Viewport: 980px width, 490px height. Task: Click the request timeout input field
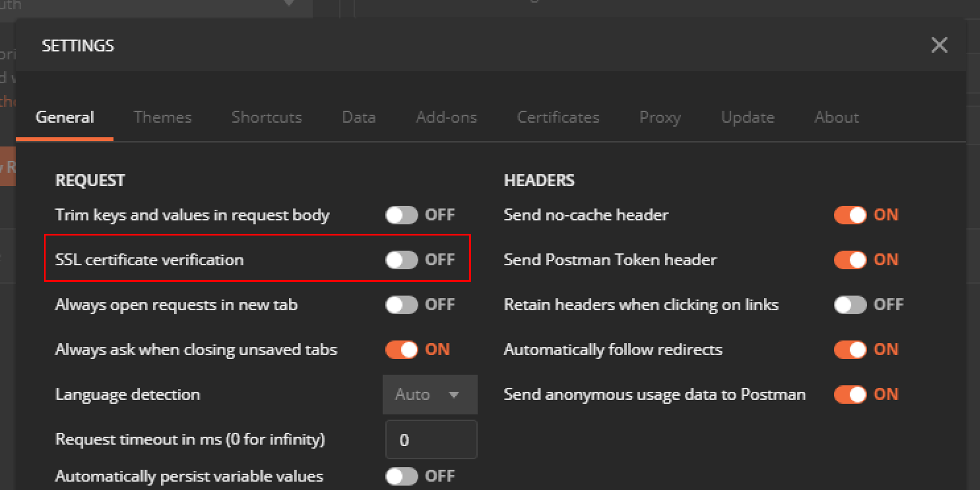[431, 440]
